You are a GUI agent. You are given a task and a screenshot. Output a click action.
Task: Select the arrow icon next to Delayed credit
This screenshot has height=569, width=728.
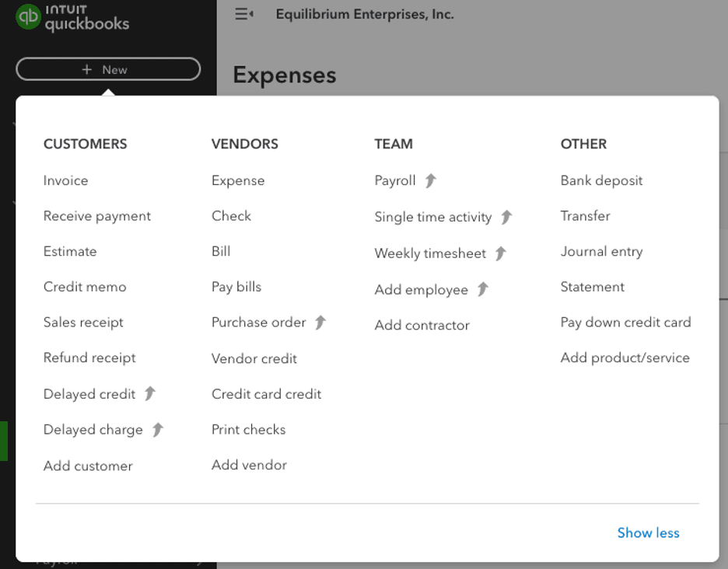point(150,393)
